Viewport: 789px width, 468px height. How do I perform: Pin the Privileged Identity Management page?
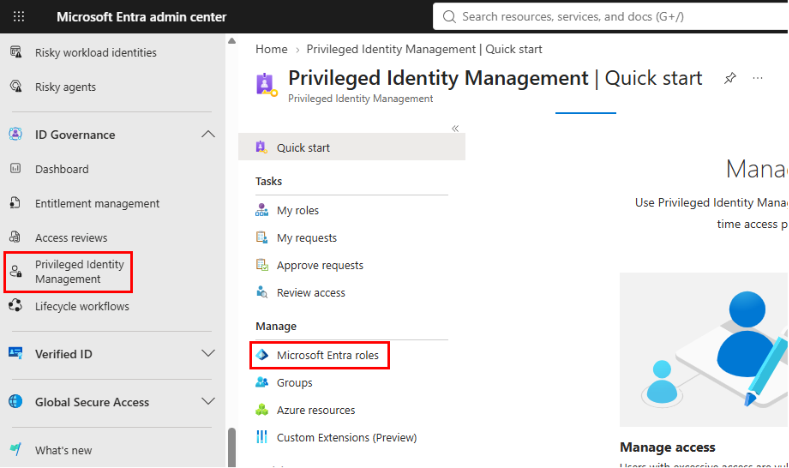pyautogui.click(x=730, y=78)
